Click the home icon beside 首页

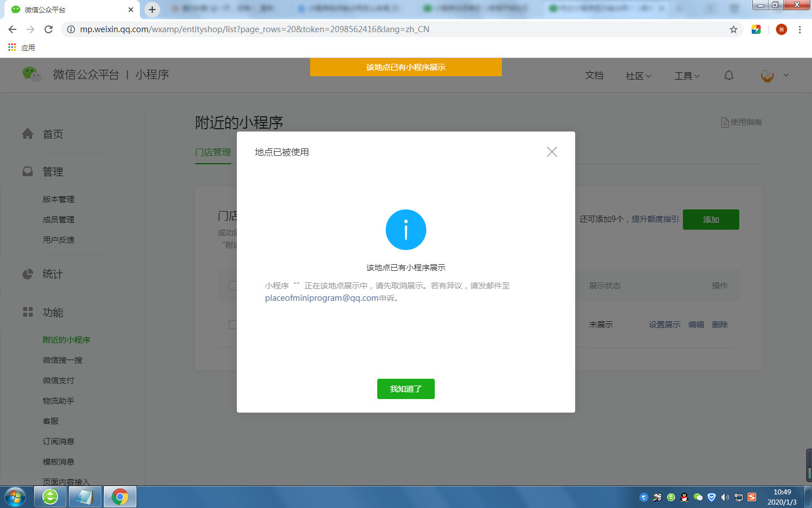[28, 134]
